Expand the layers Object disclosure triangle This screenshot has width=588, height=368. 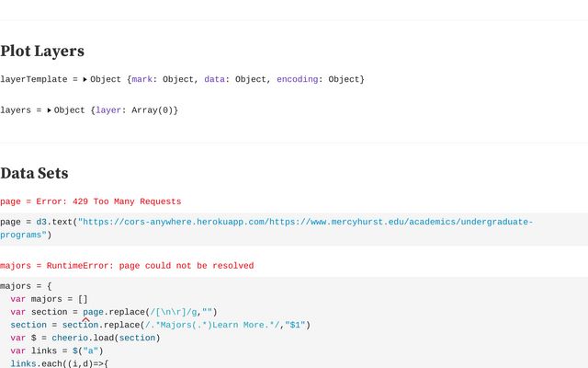click(x=50, y=110)
